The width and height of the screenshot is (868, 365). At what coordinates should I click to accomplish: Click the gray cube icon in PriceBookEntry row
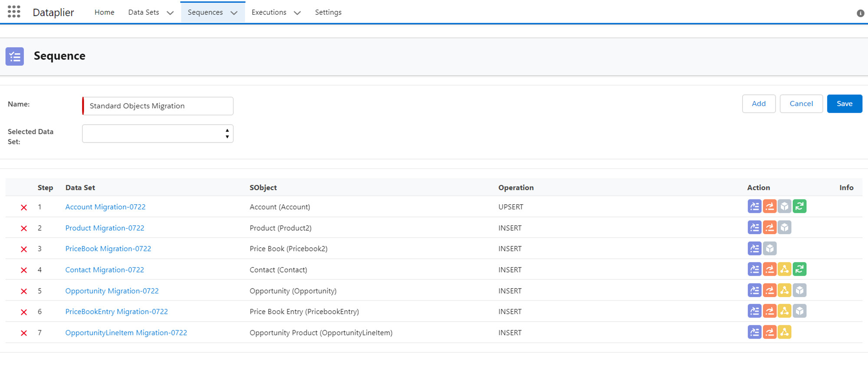(x=799, y=311)
